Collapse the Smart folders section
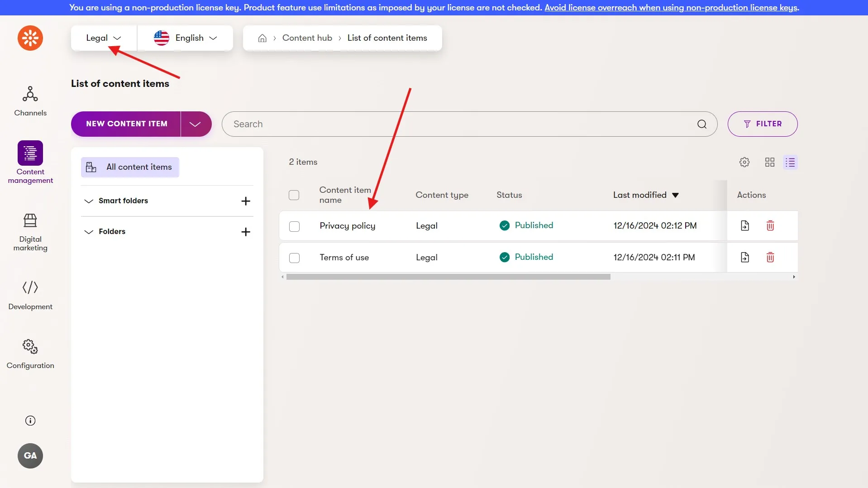Image resolution: width=868 pixels, height=488 pixels. [x=89, y=201]
